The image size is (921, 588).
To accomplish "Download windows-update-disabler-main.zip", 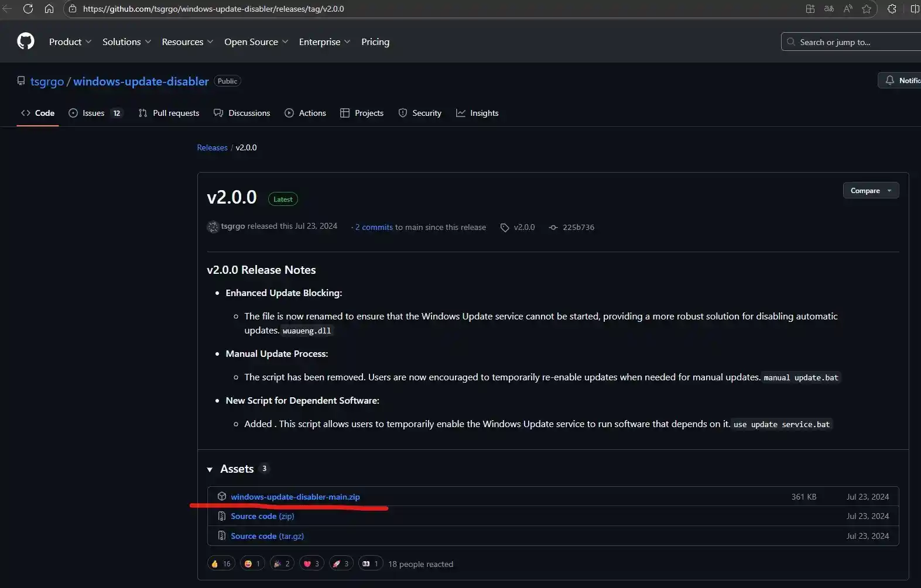I will [x=295, y=497].
